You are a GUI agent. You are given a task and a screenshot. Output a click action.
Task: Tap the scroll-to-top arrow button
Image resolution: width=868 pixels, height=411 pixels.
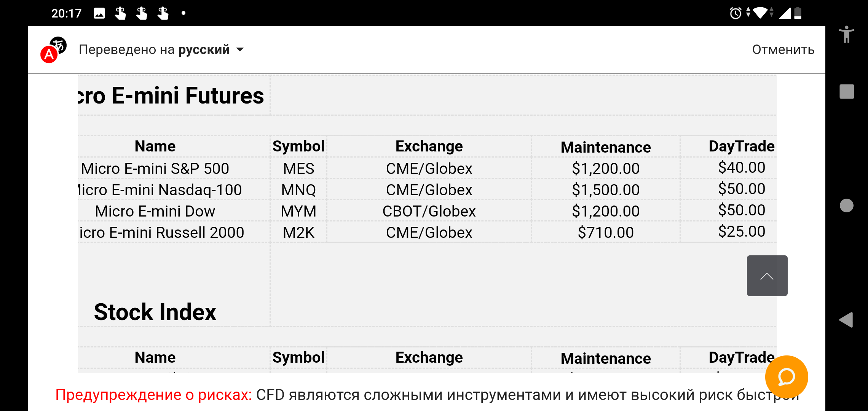767,276
